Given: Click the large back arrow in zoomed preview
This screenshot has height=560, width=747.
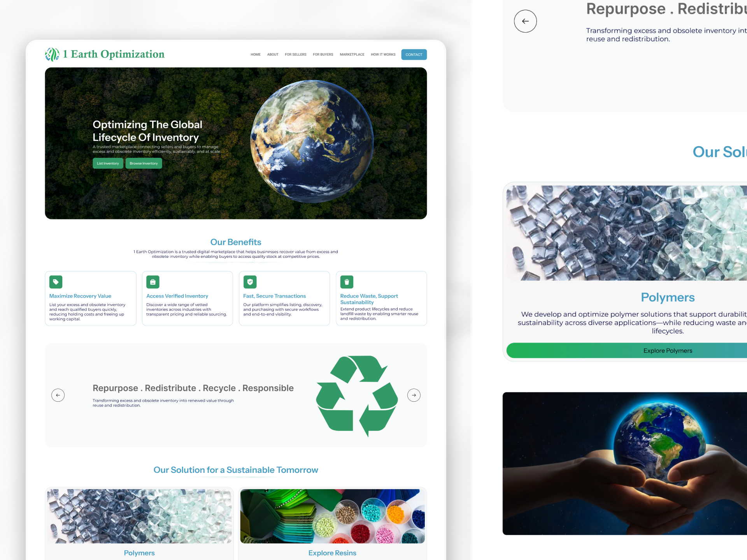Looking at the screenshot, I should [525, 21].
